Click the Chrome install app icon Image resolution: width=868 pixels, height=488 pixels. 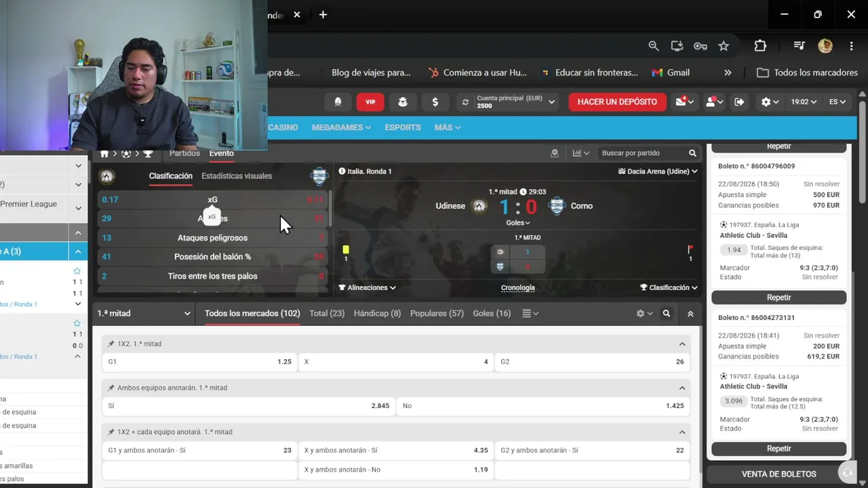(x=677, y=45)
